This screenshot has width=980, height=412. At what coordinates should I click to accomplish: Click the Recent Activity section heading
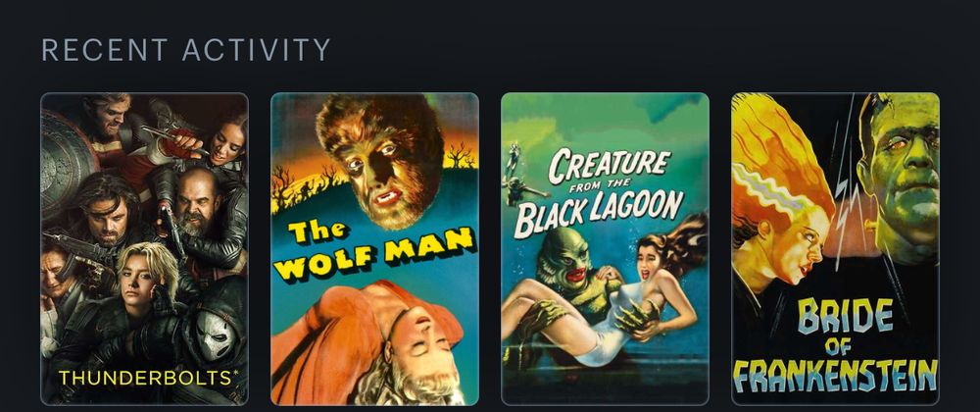point(185,50)
